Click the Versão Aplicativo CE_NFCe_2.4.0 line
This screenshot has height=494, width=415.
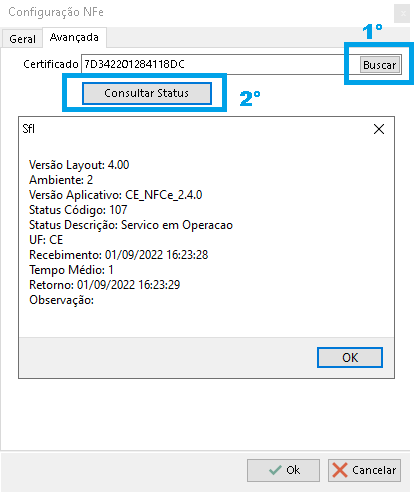click(116, 195)
